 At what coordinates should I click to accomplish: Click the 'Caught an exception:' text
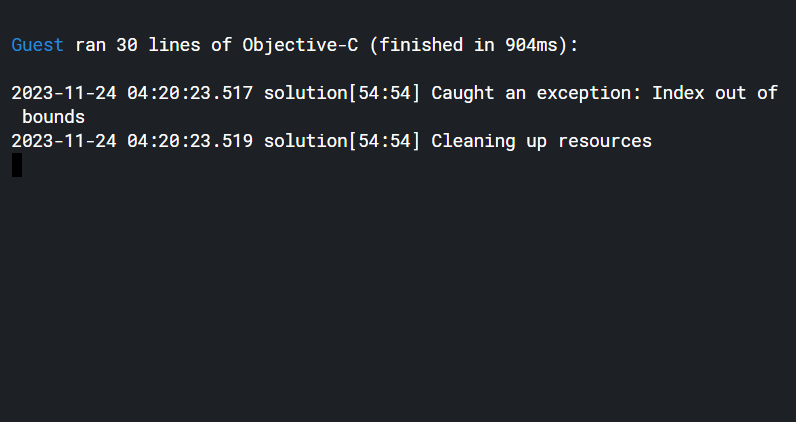coord(536,93)
